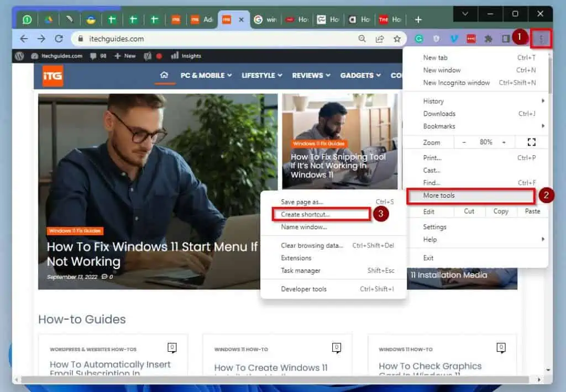Bookmark this page using the star icon

point(397,39)
